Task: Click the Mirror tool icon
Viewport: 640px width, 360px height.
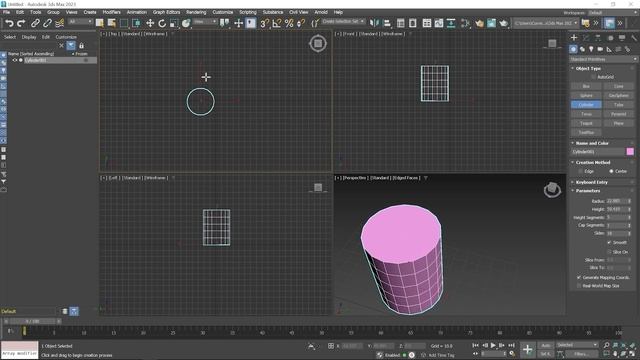Action: [375, 23]
